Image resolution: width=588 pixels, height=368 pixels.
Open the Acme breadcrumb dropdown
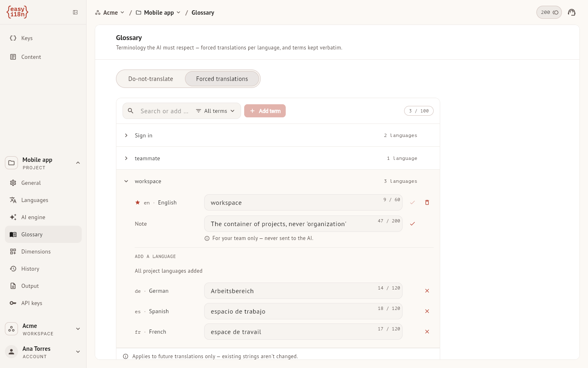110,13
